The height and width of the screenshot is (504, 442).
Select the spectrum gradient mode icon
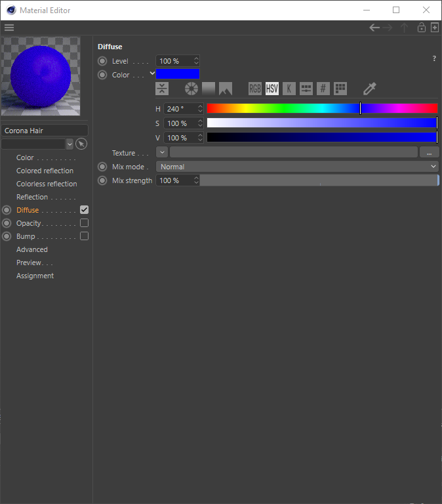point(209,89)
